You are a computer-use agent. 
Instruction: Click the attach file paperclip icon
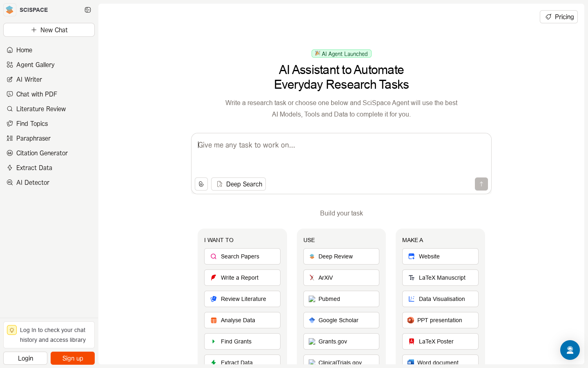tap(201, 184)
